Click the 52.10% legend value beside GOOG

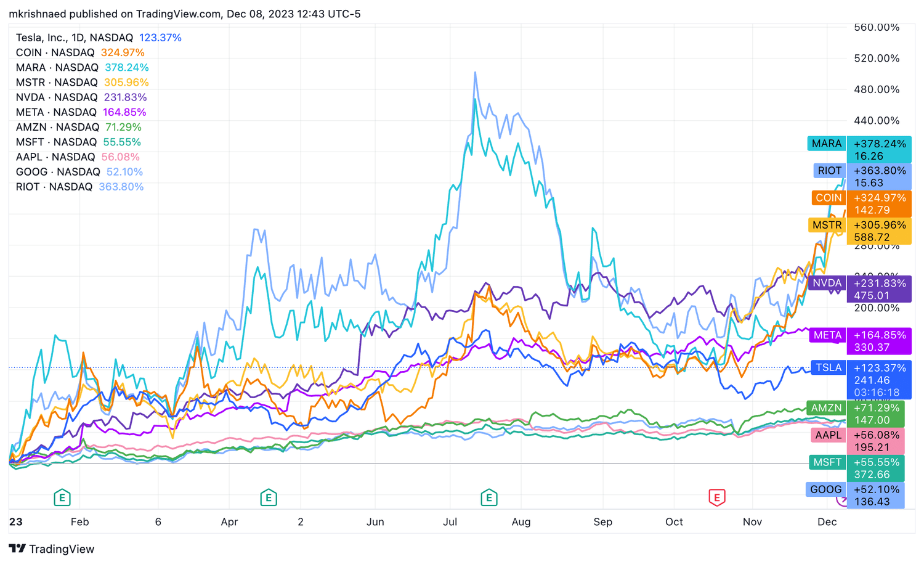[124, 171]
